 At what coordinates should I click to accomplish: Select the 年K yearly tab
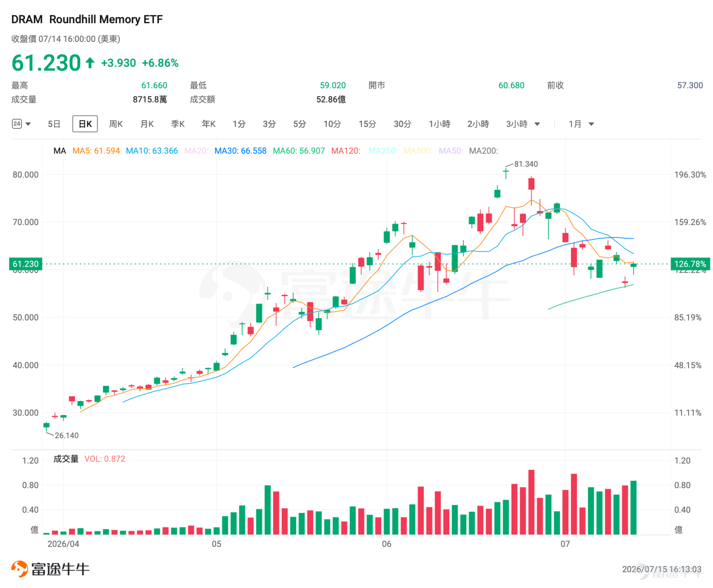pos(209,124)
